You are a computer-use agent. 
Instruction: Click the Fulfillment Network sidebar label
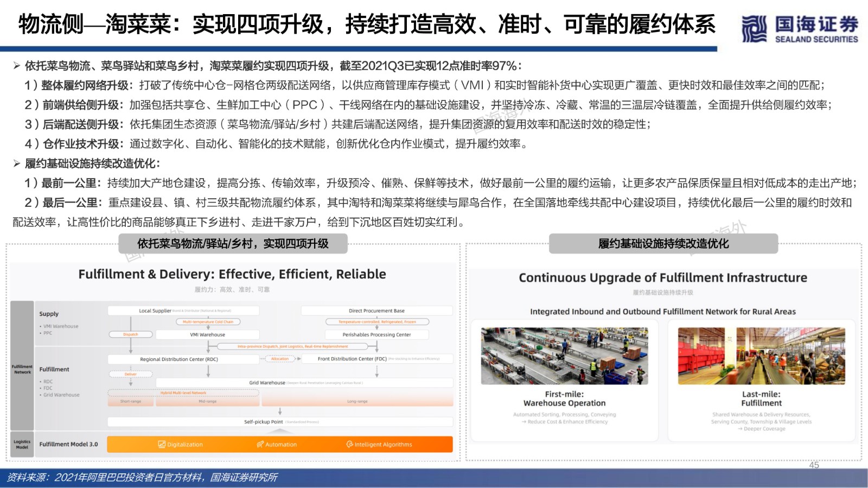coord(22,369)
